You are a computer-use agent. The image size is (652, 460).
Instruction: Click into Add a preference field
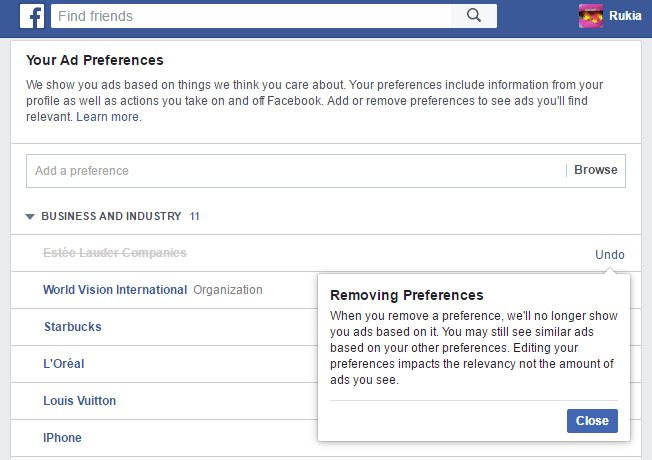click(295, 171)
